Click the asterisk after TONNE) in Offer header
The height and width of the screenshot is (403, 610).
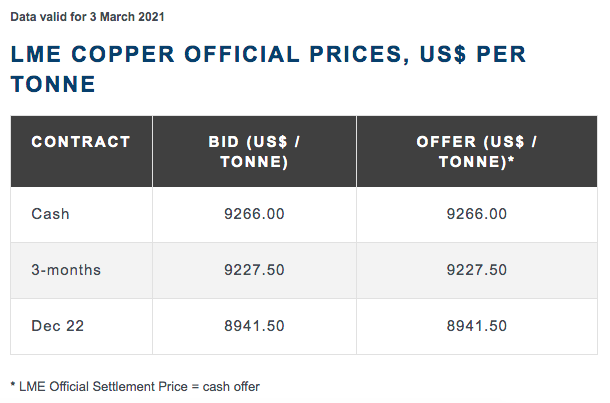(x=511, y=162)
